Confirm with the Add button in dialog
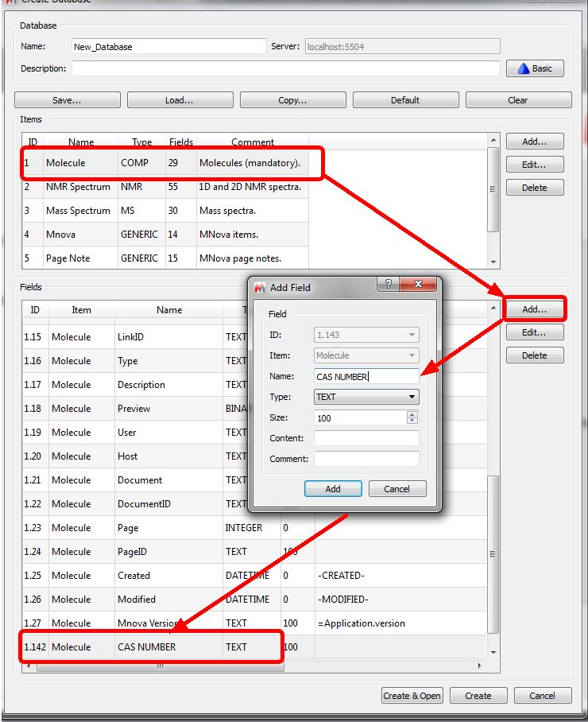588x722 pixels. [333, 489]
